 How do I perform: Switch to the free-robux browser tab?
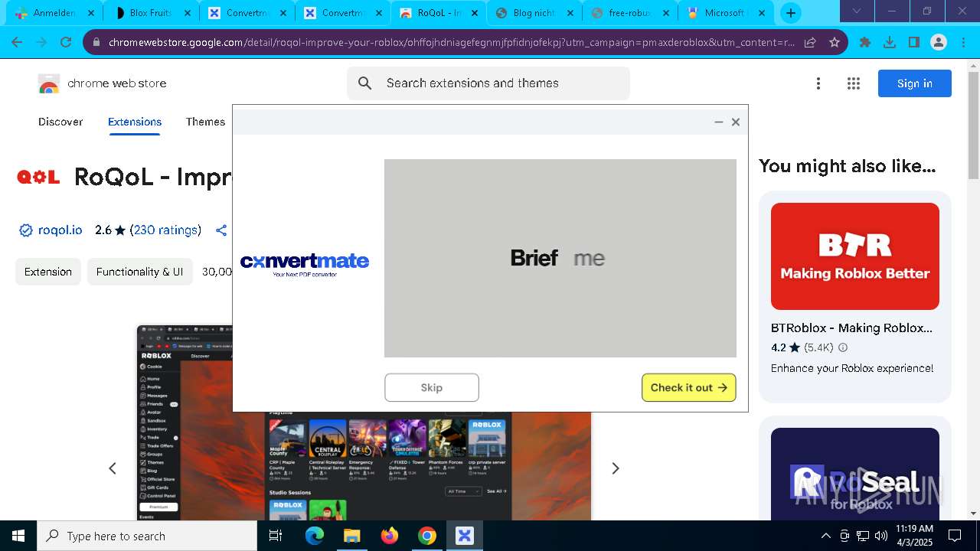click(629, 13)
